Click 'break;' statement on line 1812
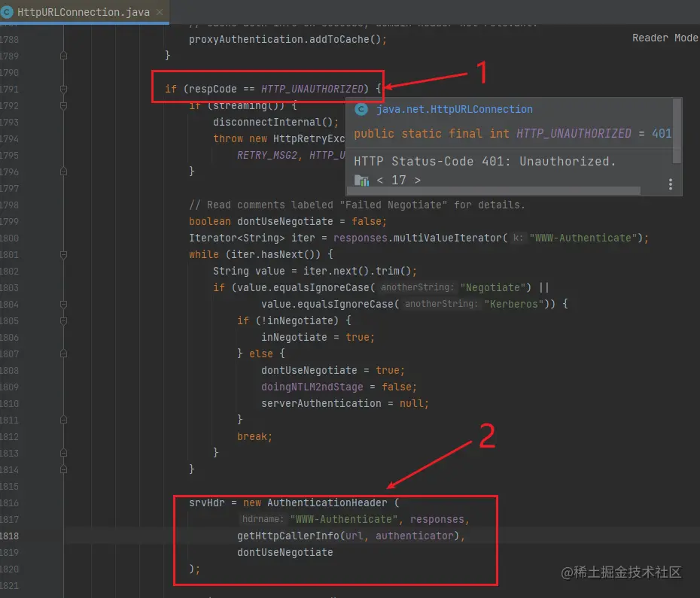The image size is (700, 598). (x=255, y=436)
